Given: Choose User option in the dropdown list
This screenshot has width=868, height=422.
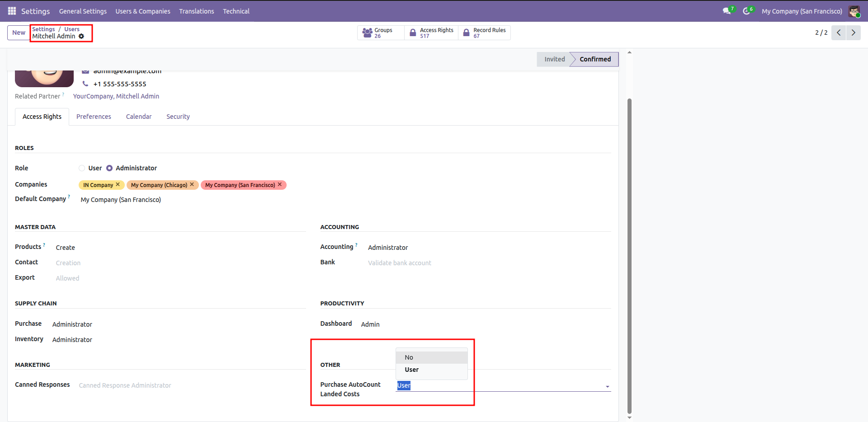Looking at the screenshot, I should [411, 370].
